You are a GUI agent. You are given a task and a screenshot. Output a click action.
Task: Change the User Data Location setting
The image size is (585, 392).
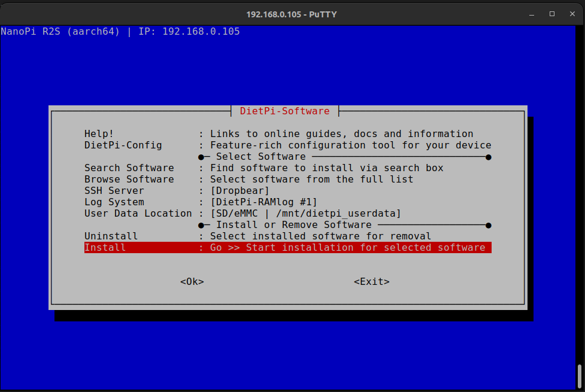138,213
